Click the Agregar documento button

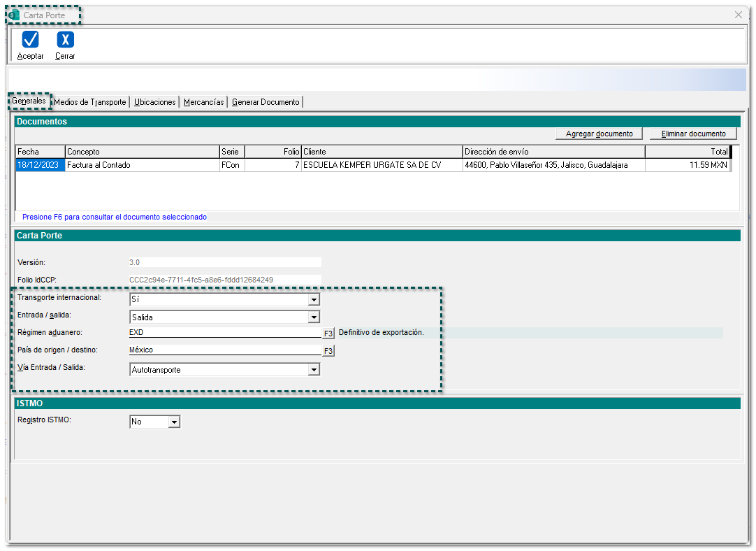(599, 134)
